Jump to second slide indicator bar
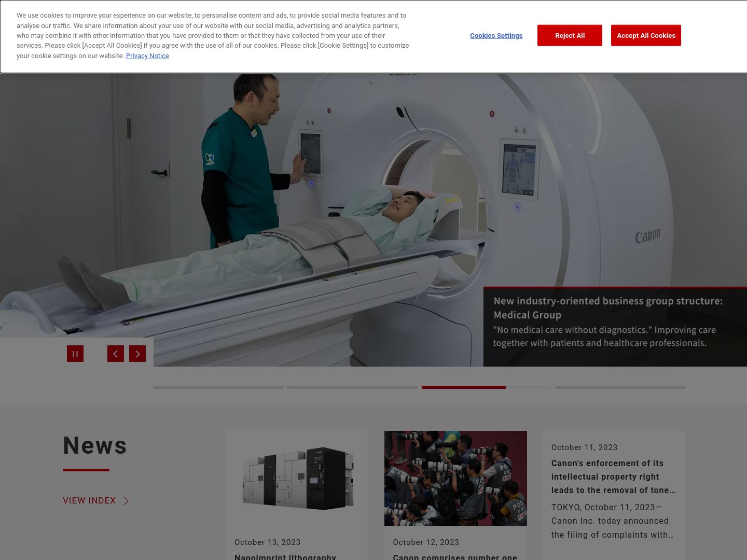This screenshot has height=560, width=747. coord(352,387)
